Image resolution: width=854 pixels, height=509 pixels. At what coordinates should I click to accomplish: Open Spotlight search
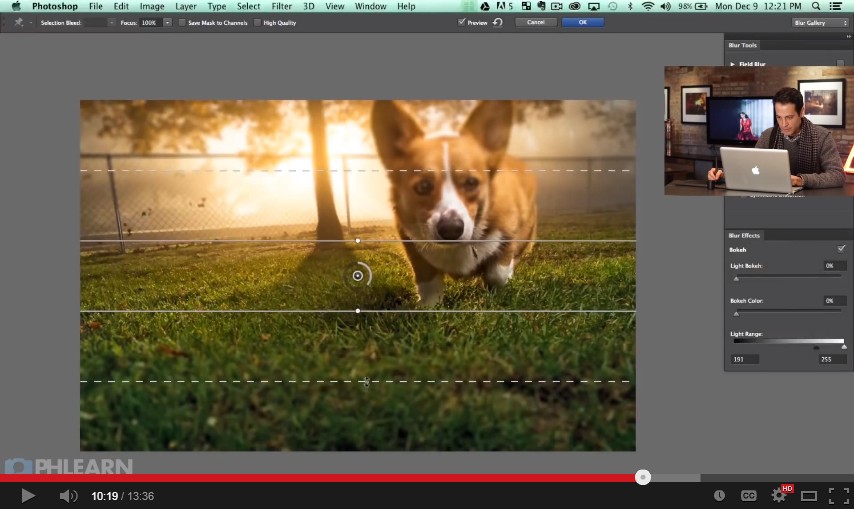coord(816,6)
